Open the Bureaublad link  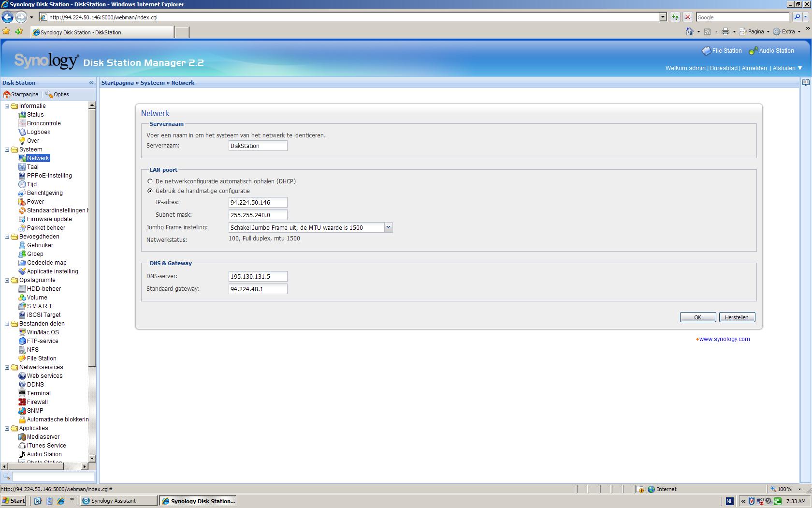point(724,68)
